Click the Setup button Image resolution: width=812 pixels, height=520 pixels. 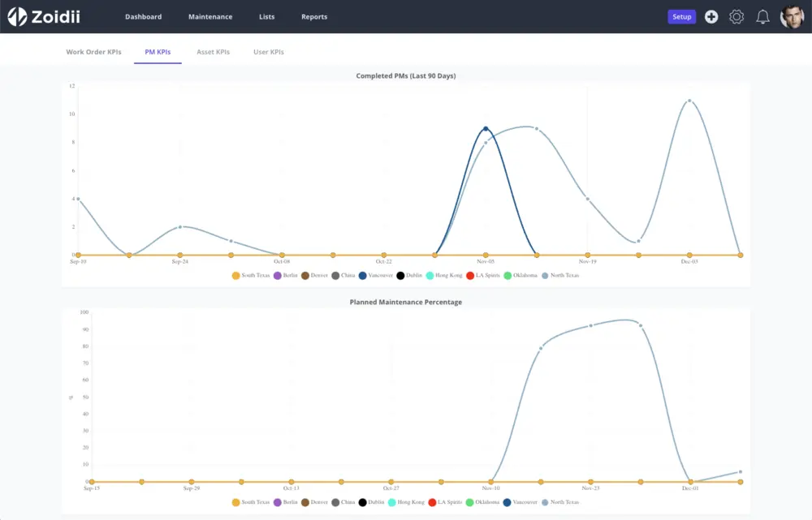tap(681, 16)
